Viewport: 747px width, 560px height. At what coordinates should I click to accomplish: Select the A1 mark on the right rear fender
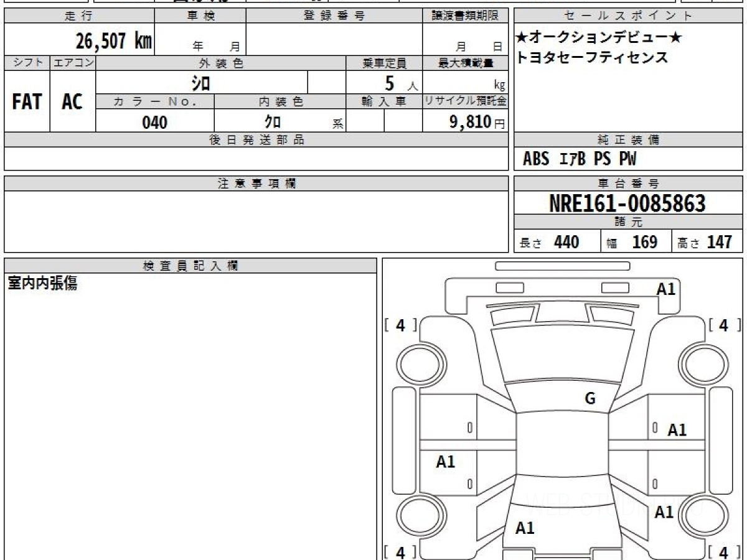pos(664,512)
